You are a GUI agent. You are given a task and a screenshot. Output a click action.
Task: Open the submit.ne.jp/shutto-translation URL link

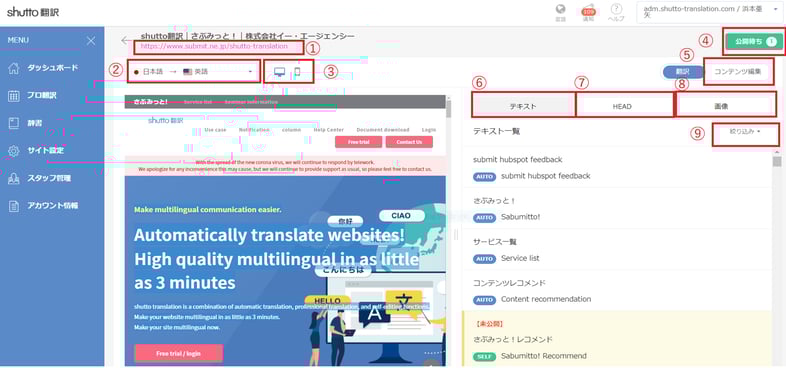click(214, 46)
